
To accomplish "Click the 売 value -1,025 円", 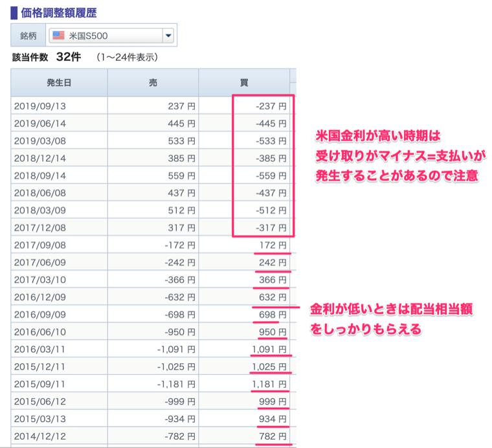I will coord(176,366).
